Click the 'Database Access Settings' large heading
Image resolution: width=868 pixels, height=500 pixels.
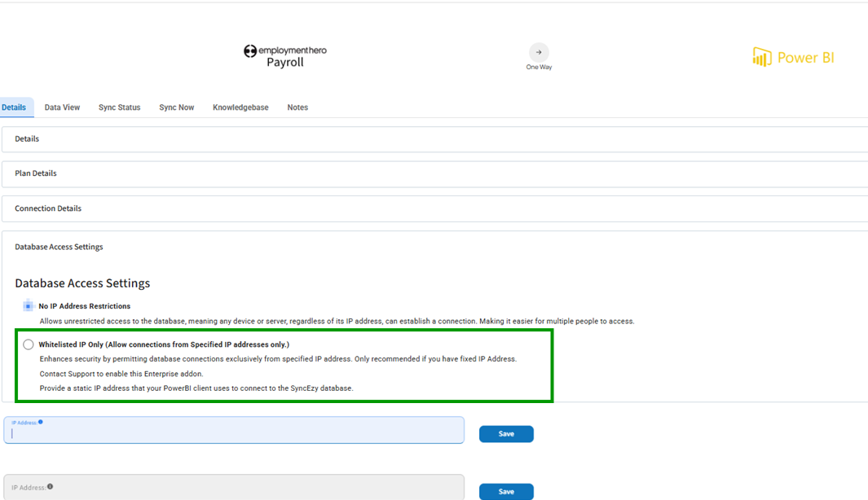[82, 283]
